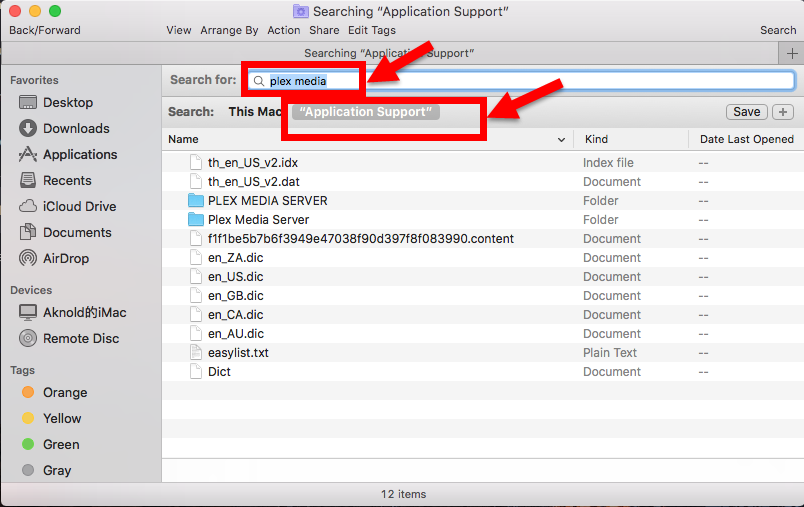Click the Share toolbar item
The height and width of the screenshot is (507, 804).
click(x=324, y=30)
